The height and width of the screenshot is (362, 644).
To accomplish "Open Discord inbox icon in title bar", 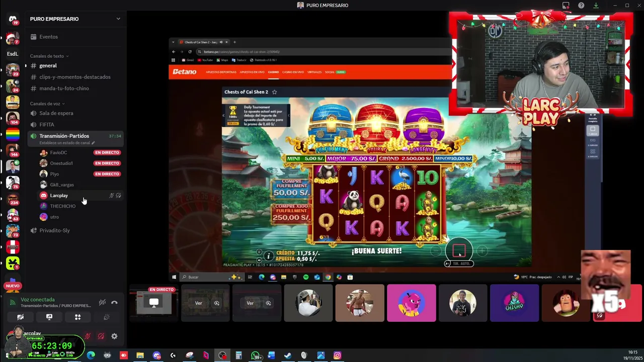I will [x=566, y=6].
